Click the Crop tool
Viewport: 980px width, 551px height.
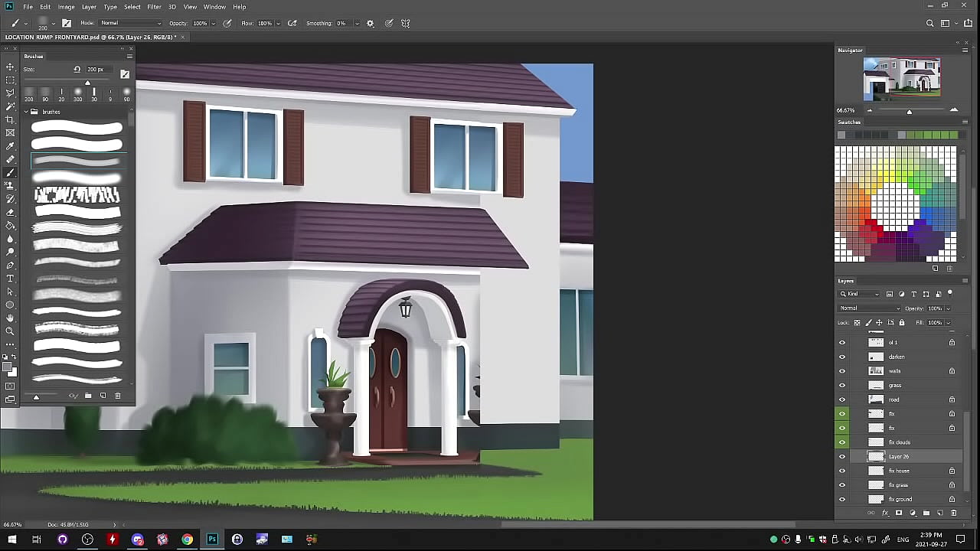click(x=10, y=119)
